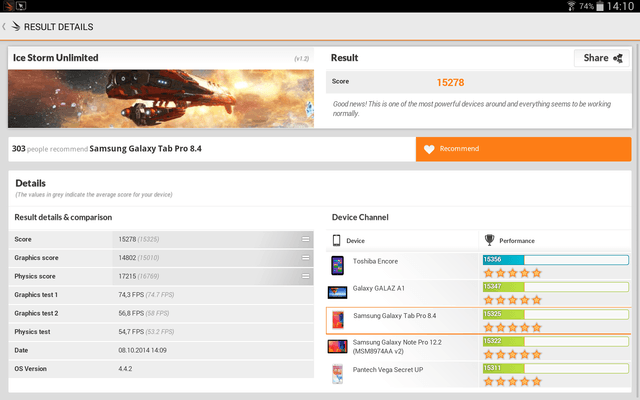
Task: Open the Galaxy Note Pro 12.2 thumbnail
Action: 337,347
